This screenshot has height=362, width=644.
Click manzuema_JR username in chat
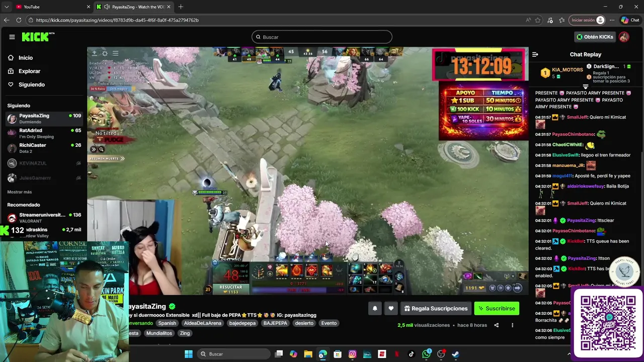coord(568,165)
